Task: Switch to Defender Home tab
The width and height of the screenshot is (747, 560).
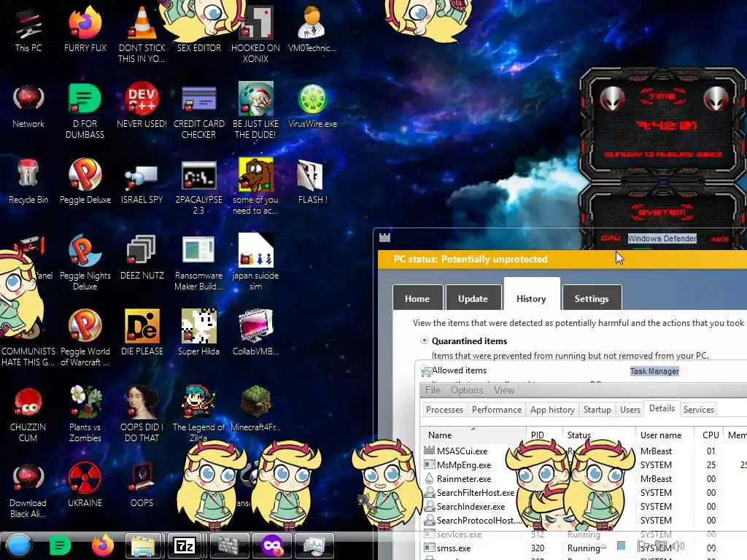Action: (417, 298)
